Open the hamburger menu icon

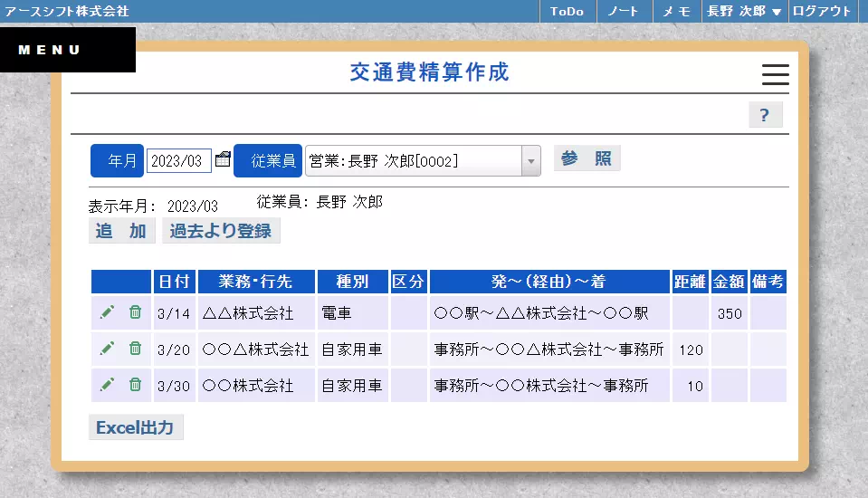[x=775, y=74]
